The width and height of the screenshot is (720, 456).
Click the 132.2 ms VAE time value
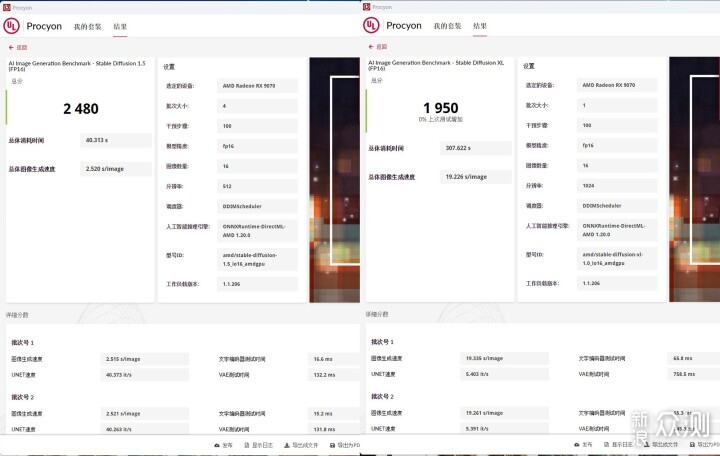[x=333, y=375]
